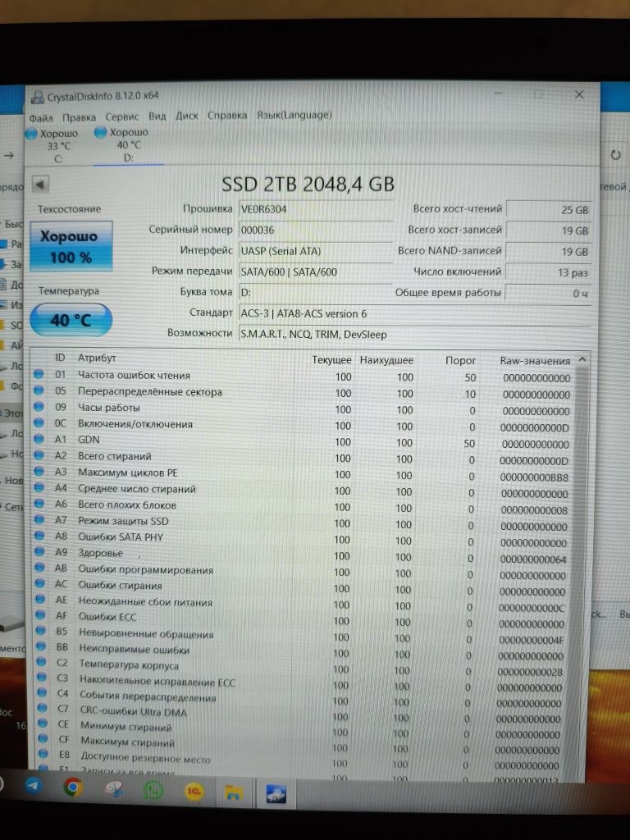The height and width of the screenshot is (840, 630).
Task: Select the Минимум стираний attribute name
Action: (x=126, y=727)
